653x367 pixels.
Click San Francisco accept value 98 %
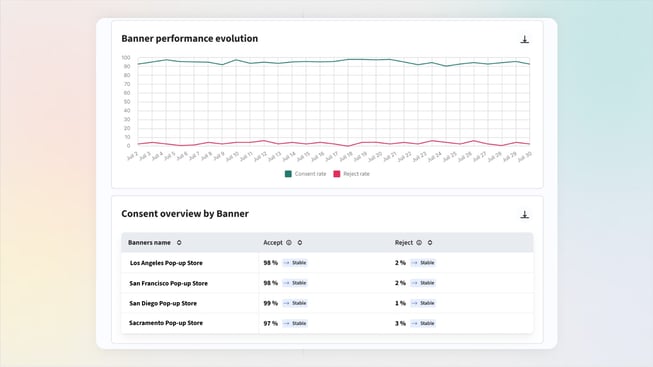tap(271, 283)
